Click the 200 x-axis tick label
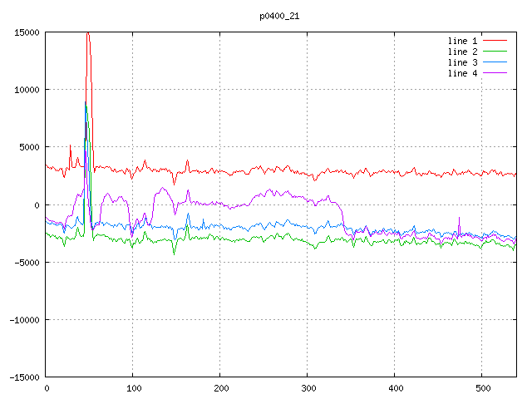The height and width of the screenshot is (399, 532). (220, 388)
